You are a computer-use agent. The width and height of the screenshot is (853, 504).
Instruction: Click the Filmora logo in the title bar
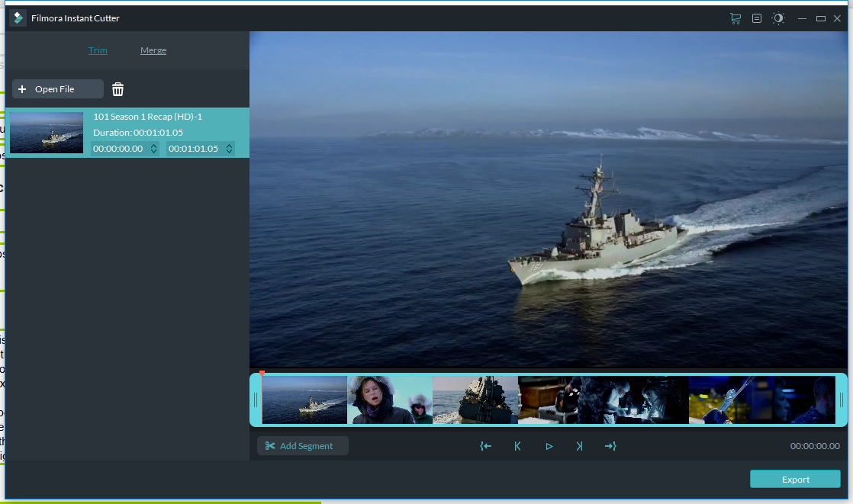[x=17, y=18]
